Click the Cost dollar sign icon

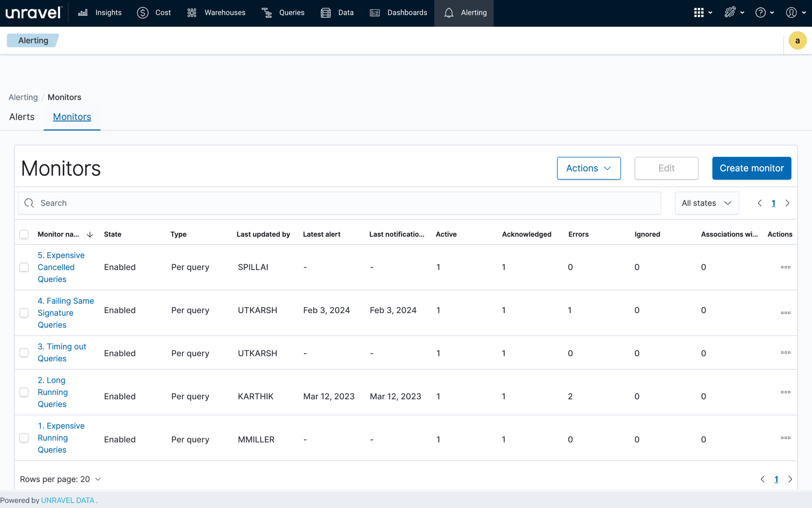(142, 13)
